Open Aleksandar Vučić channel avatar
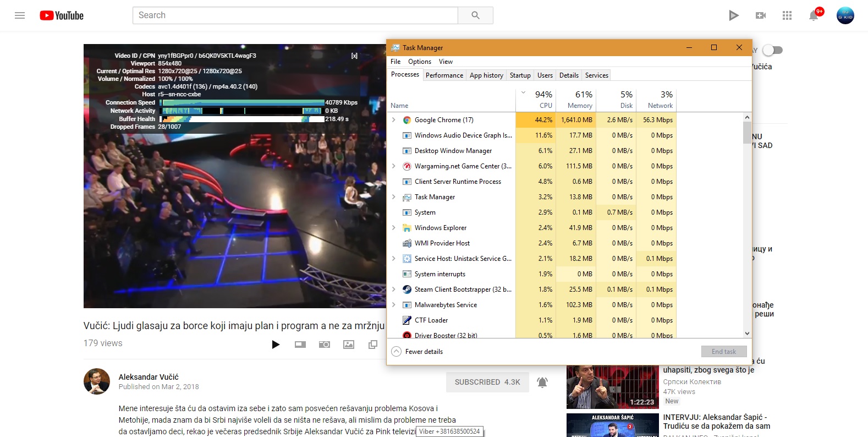868x437 pixels. tap(97, 381)
